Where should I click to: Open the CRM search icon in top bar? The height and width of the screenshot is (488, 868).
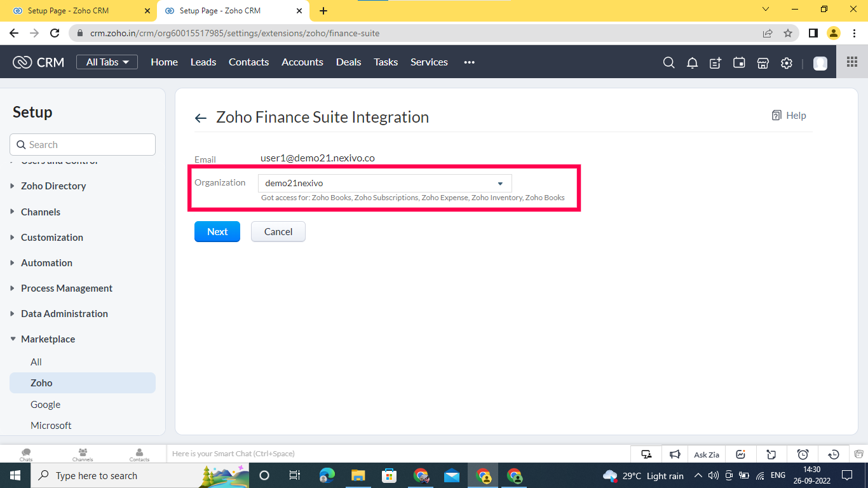(x=668, y=62)
